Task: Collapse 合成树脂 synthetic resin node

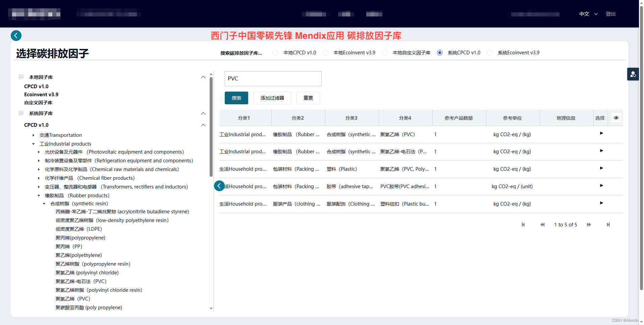Action: [44, 204]
